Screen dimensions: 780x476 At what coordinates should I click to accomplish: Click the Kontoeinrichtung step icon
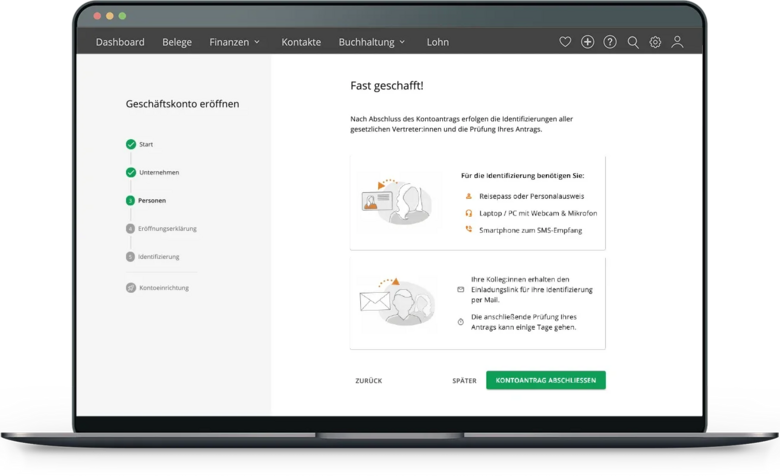click(x=131, y=288)
